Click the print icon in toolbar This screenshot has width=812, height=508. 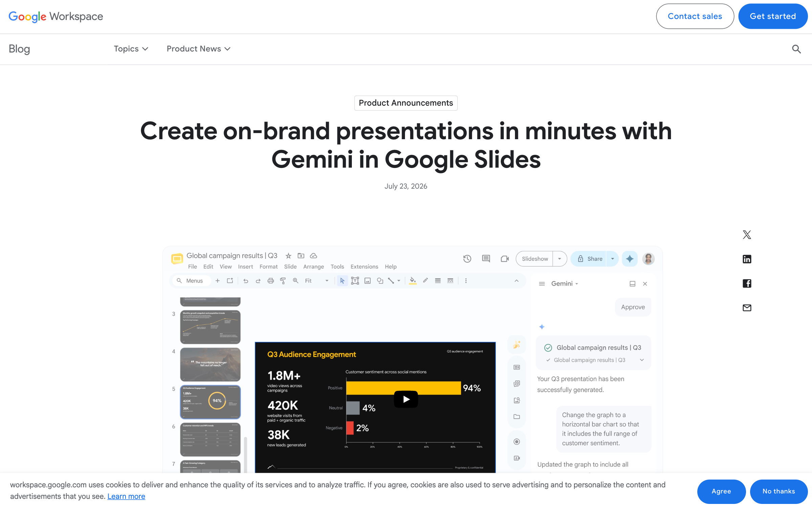[x=271, y=281]
